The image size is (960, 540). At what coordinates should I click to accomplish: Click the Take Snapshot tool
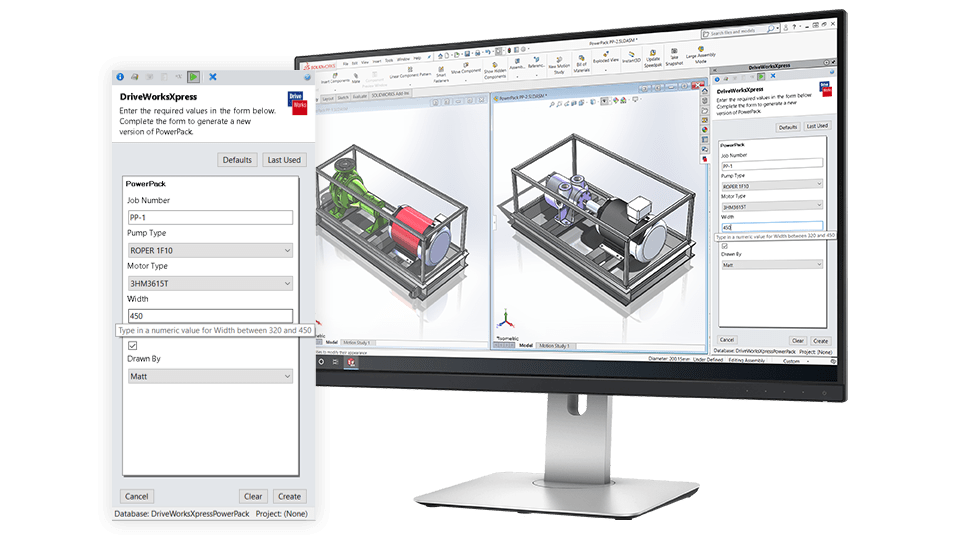(674, 56)
